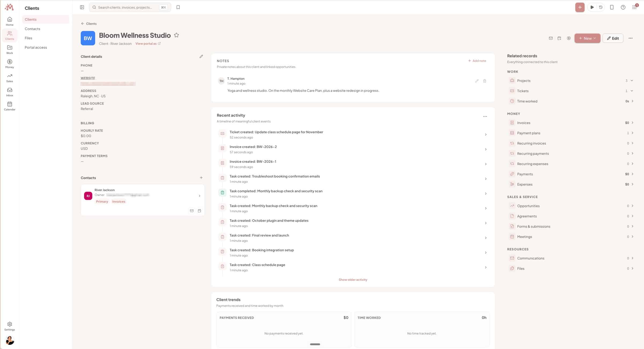
Task: Open the apps grid with notification badge
Action: tap(635, 7)
